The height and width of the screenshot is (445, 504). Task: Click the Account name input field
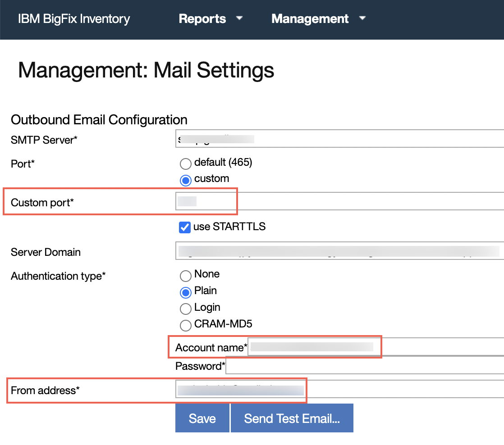tap(376, 347)
